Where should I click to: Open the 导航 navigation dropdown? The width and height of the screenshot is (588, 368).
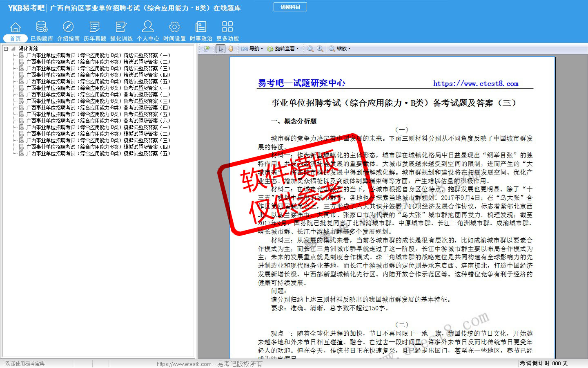coord(252,49)
